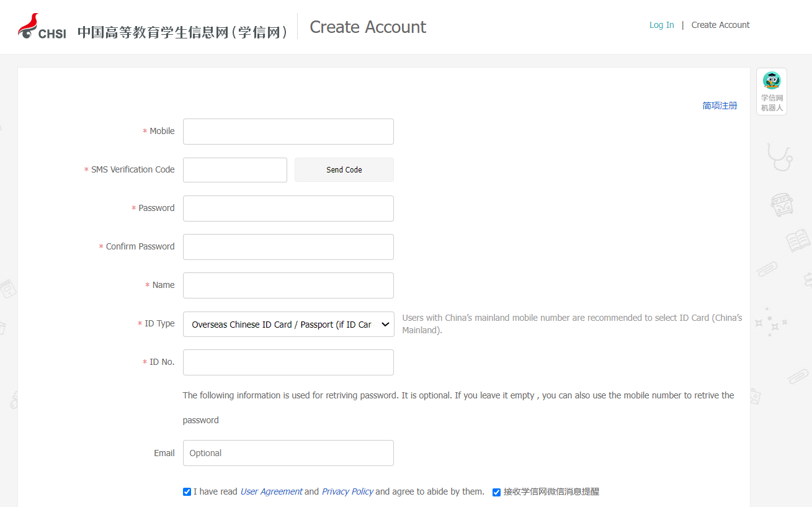Click the Send Code button
Viewport: 812px width, 507px height.
click(x=344, y=169)
